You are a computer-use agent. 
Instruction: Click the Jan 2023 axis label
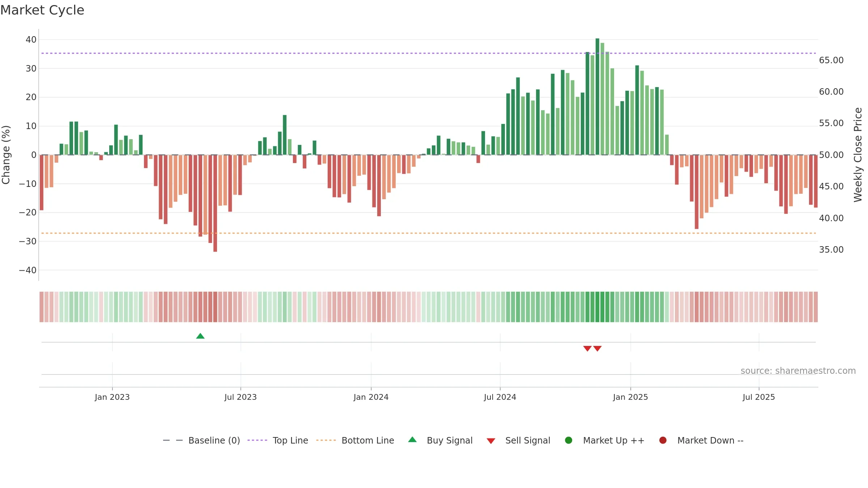(x=112, y=397)
